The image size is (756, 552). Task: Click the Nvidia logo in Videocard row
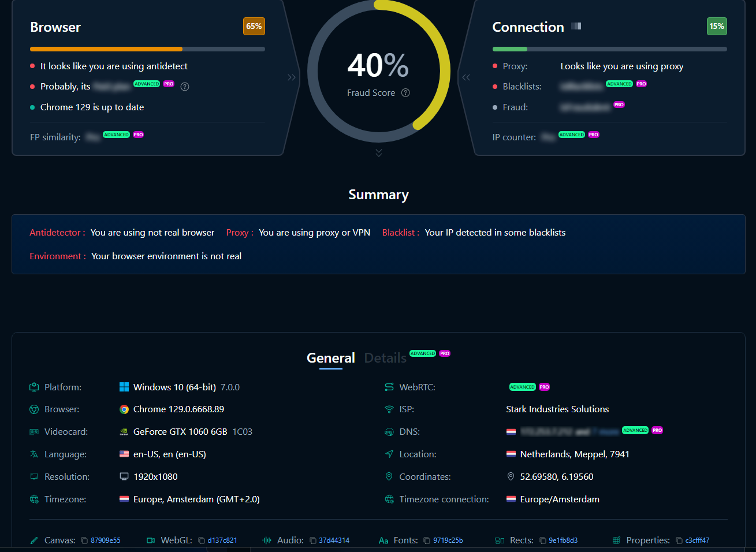tap(124, 432)
